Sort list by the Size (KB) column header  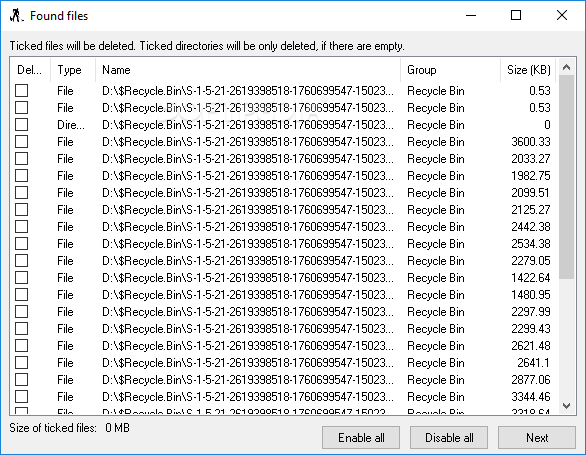pos(528,70)
